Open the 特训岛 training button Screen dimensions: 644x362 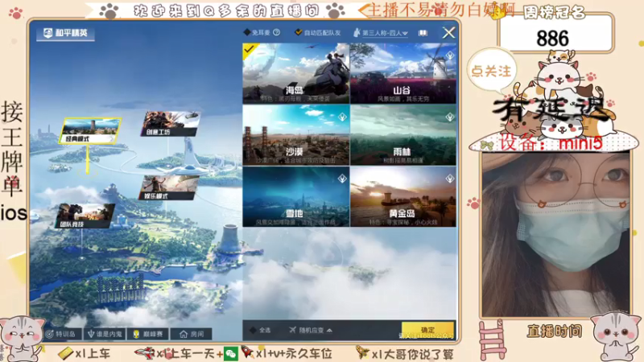(61, 334)
